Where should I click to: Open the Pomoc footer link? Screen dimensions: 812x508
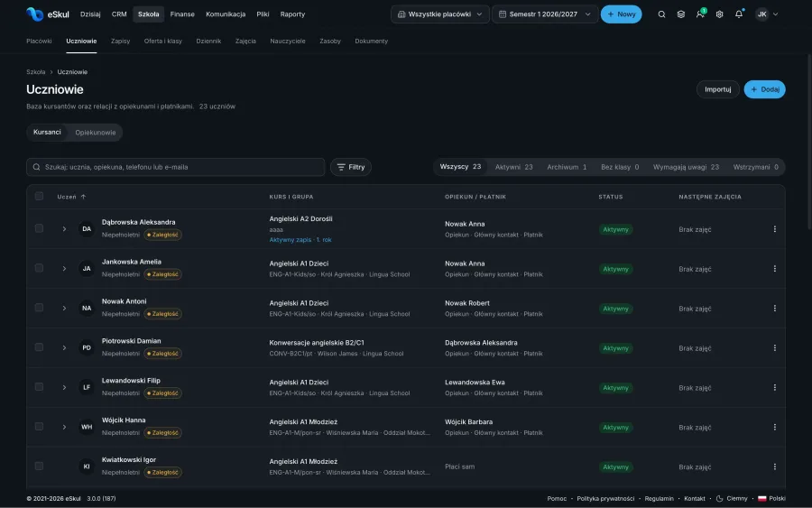coord(557,499)
